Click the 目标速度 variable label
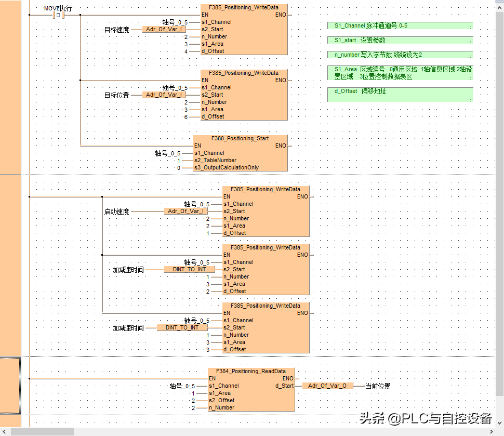 (117, 30)
